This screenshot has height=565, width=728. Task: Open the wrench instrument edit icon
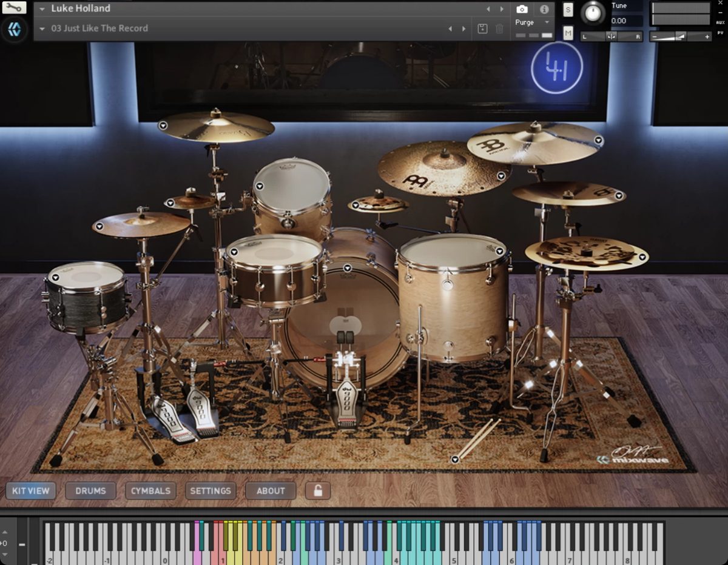pyautogui.click(x=14, y=8)
